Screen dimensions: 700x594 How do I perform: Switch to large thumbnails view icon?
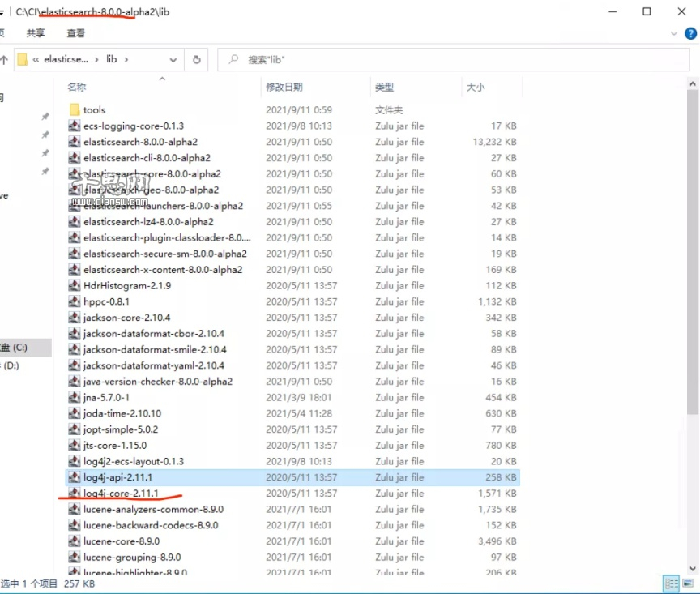pyautogui.click(x=688, y=583)
